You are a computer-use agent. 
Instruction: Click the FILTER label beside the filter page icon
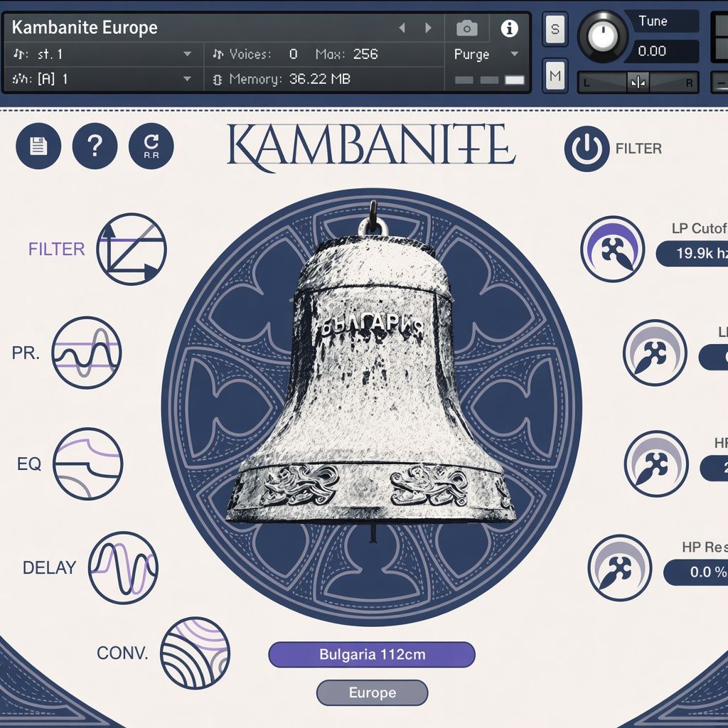click(x=57, y=249)
